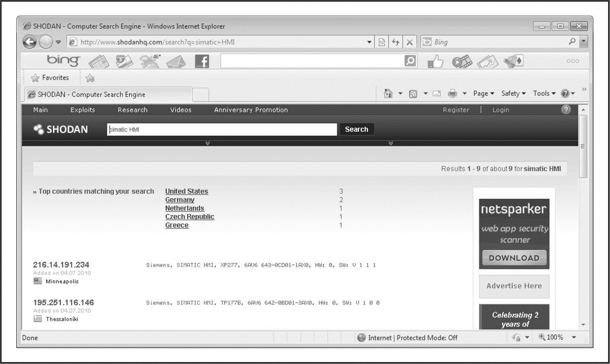Open a new blank tab
Image resolution: width=610 pixels, height=364 pixels.
(x=201, y=95)
